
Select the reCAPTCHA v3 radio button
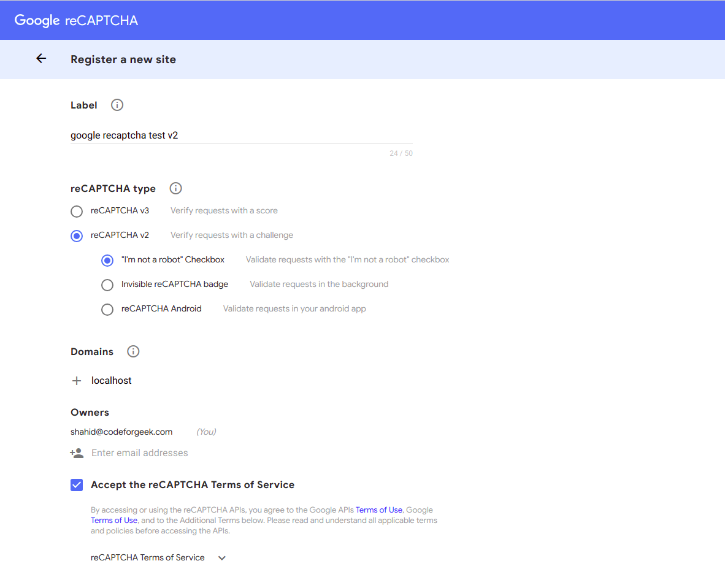77,212
